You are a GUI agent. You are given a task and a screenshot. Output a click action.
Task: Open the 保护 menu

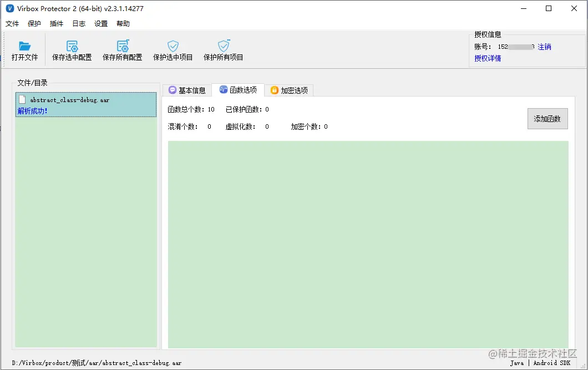(34, 24)
